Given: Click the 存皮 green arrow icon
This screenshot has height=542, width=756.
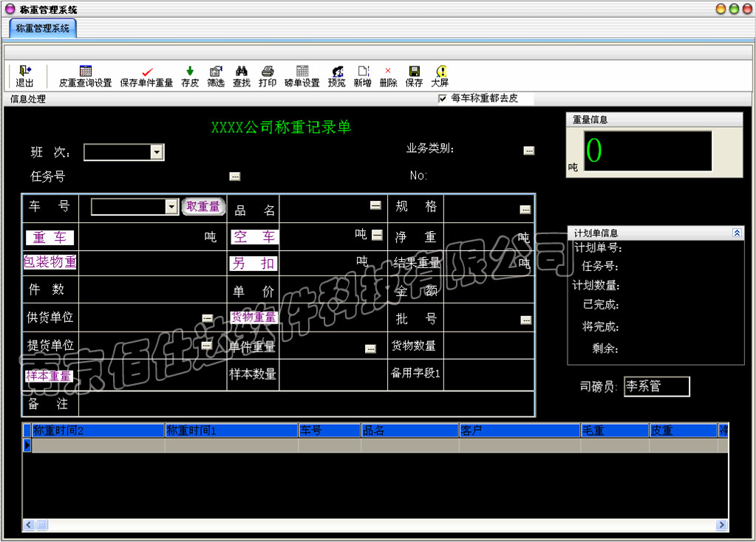Looking at the screenshot, I should pos(190,76).
